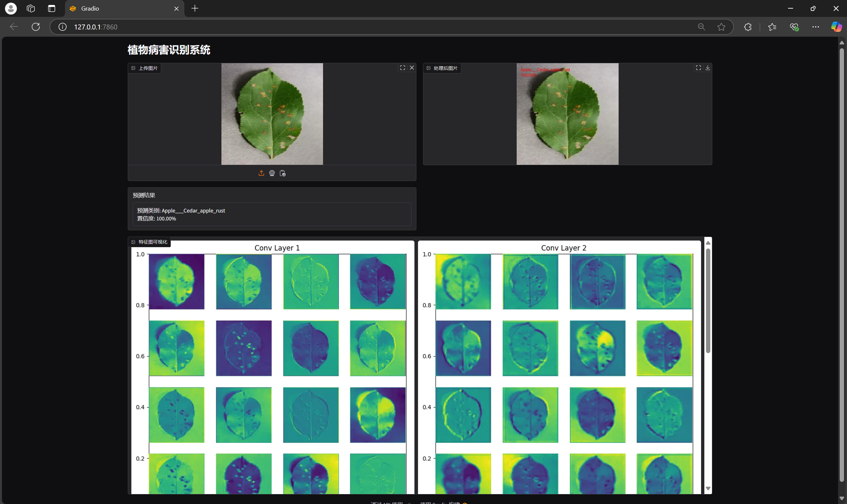
Task: Remove the uploaded image with the X icon
Action: click(412, 68)
